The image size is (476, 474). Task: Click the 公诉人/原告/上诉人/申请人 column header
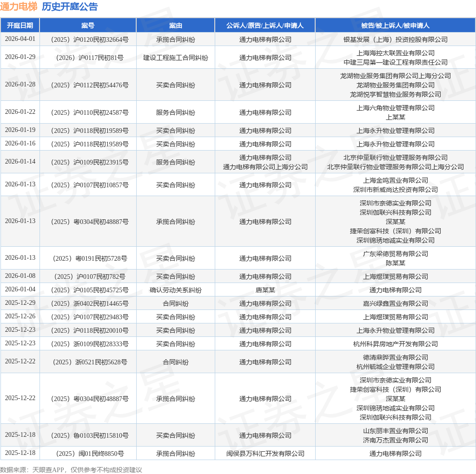point(265,26)
